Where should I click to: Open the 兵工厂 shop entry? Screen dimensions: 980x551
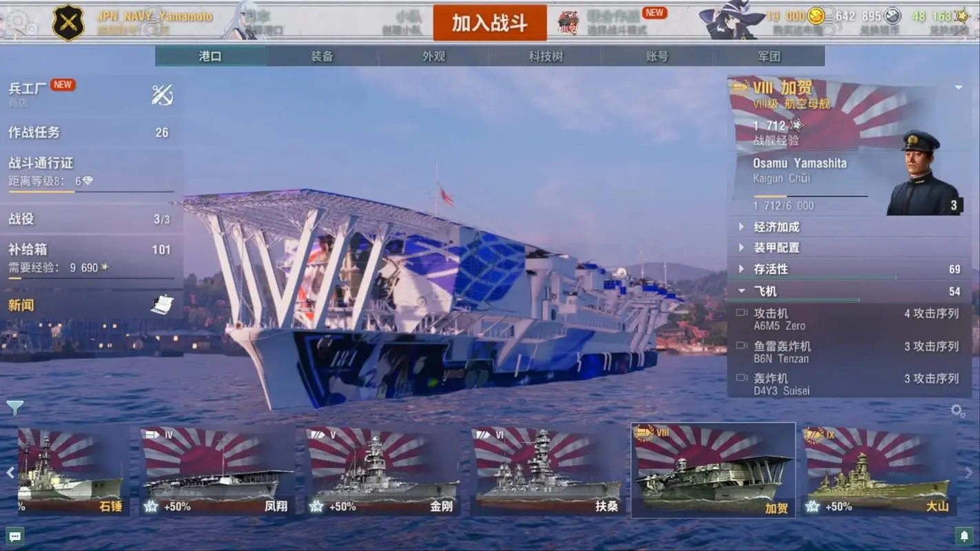pyautogui.click(x=91, y=94)
